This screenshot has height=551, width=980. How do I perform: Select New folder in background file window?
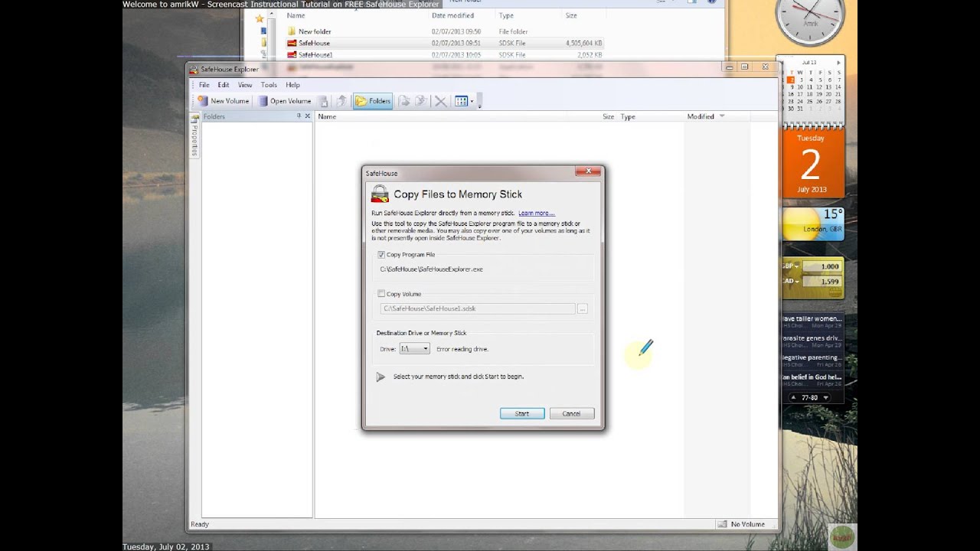(315, 31)
